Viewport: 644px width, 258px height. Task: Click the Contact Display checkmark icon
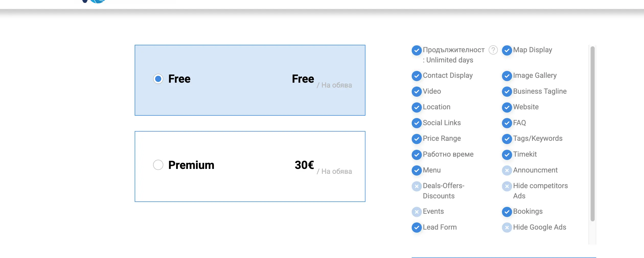click(x=417, y=76)
